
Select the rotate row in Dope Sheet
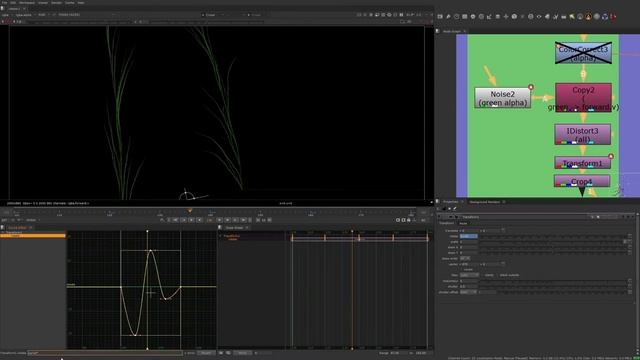pyautogui.click(x=233, y=240)
